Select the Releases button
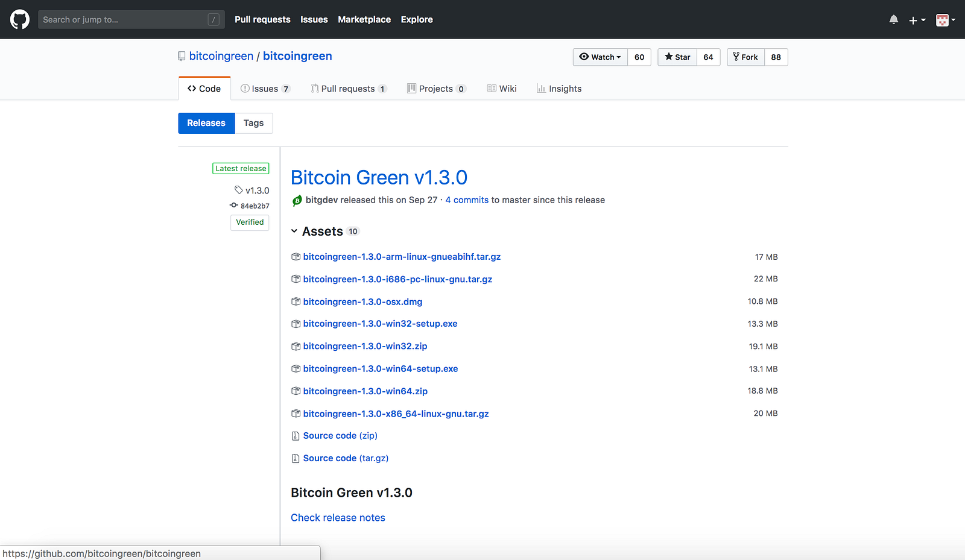Screen dimensions: 965x560 tap(206, 123)
